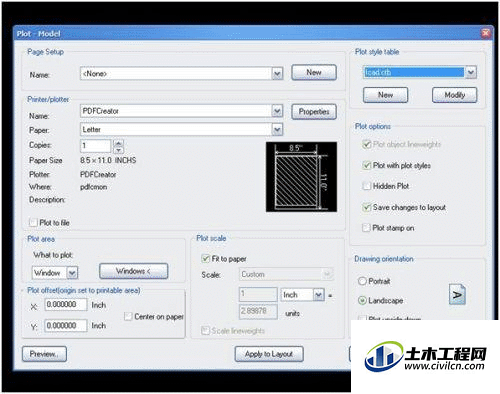
Task: Open the What to plot Window dropdown
Action: 72,273
